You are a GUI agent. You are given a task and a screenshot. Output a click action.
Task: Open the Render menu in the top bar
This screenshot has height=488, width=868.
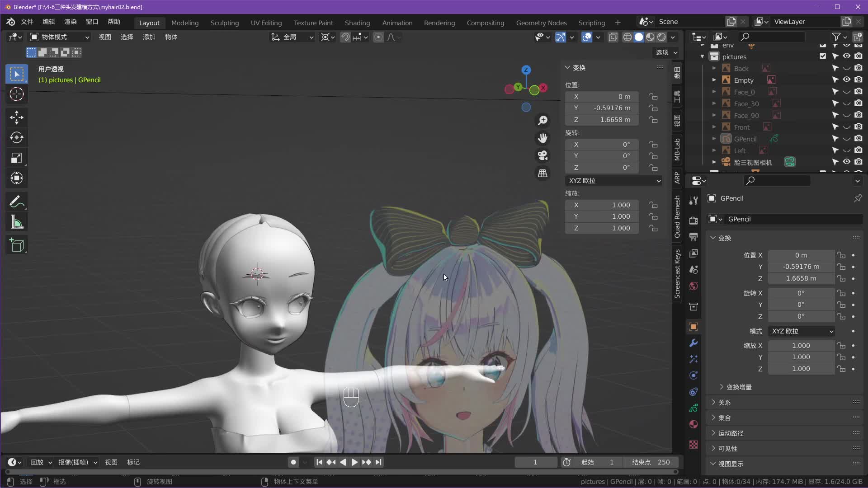pos(70,22)
